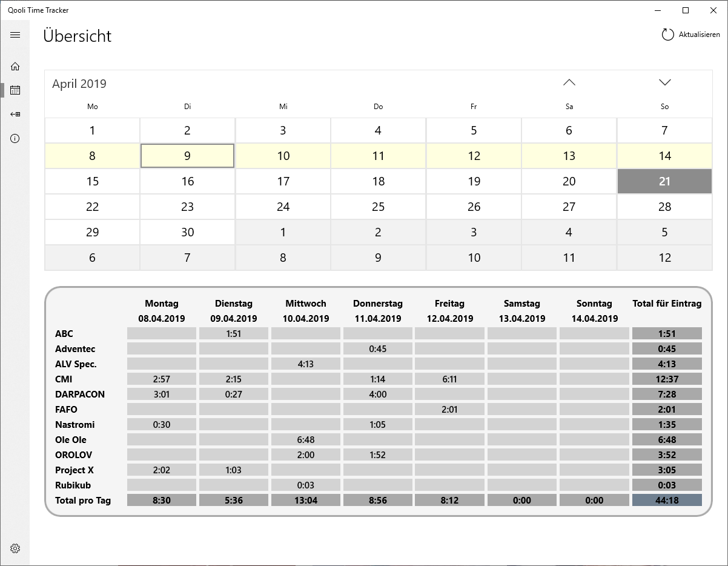This screenshot has height=566, width=728.
Task: Select April 9 in the calendar
Action: point(187,156)
